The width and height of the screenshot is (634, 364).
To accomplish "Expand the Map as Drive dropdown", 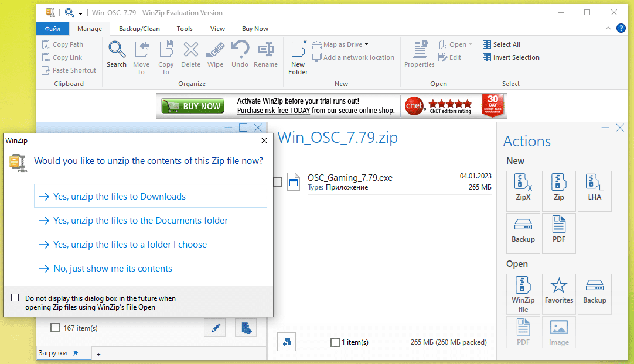I will click(x=366, y=44).
